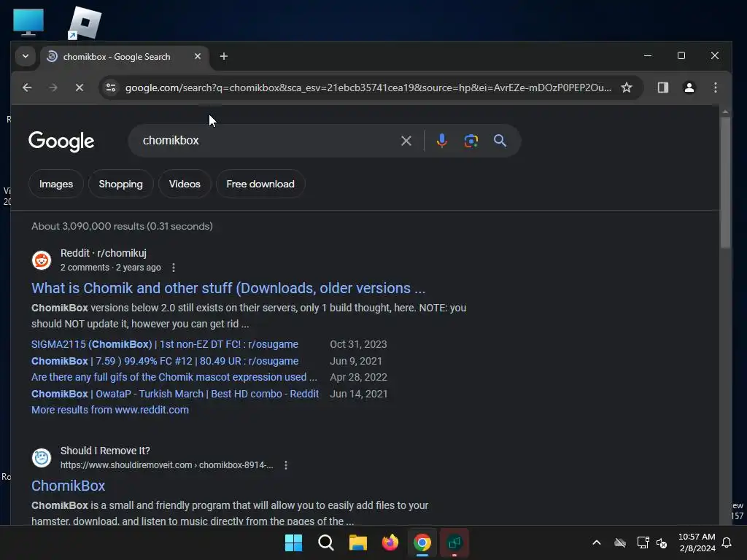Click More results from www.reddit.com
Screen dimensions: 747x560
110,410
